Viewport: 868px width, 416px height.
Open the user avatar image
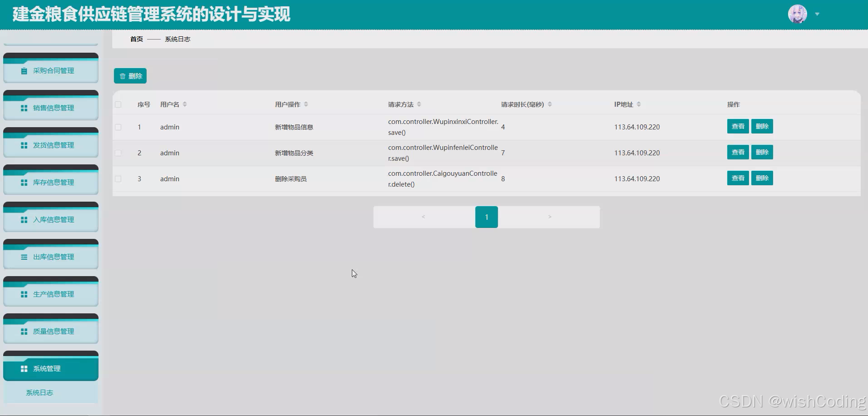coord(798,14)
